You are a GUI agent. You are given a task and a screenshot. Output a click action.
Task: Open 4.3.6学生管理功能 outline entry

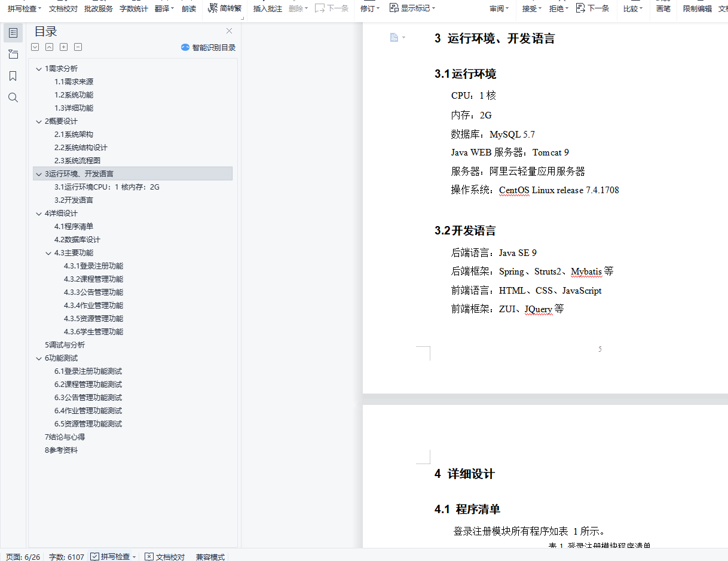[x=93, y=332]
